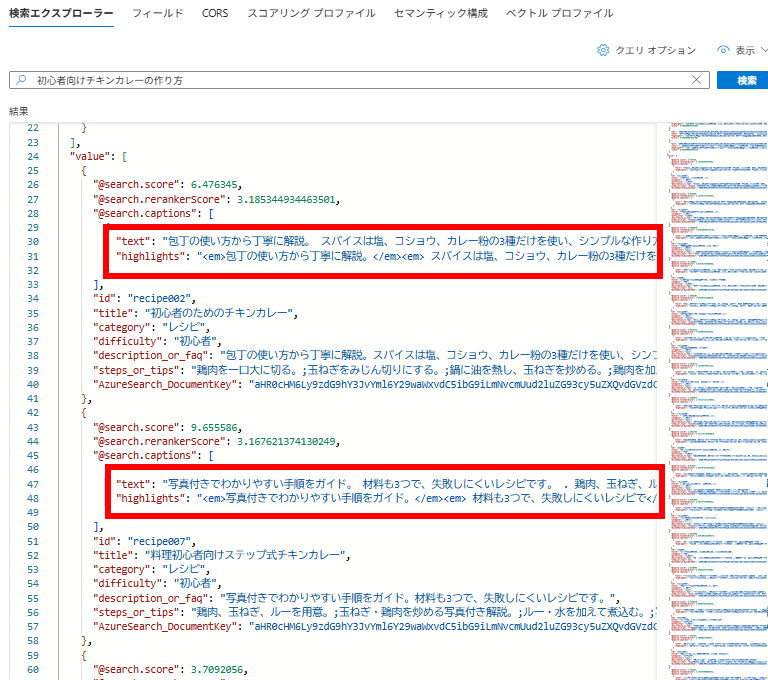Go to the セマンティック構成 tab
Viewport: 768px width, 680px height.
pos(441,14)
